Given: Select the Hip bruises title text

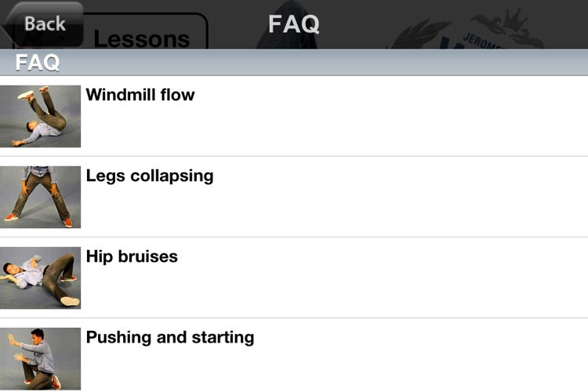Looking at the screenshot, I should [132, 256].
